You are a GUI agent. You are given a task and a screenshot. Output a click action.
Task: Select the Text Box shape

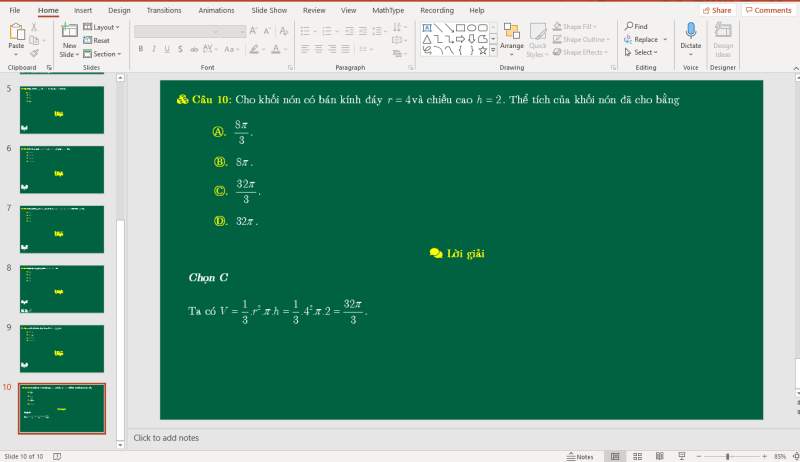click(x=427, y=28)
